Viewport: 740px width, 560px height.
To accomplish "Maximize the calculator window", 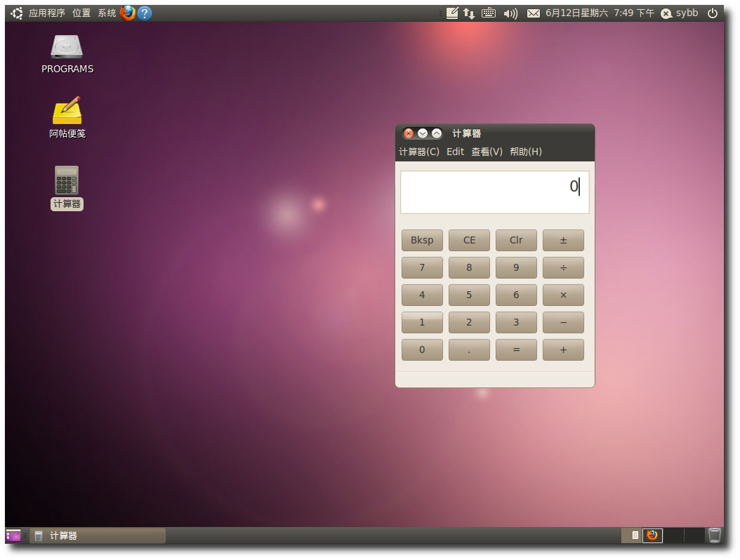I will click(x=437, y=133).
